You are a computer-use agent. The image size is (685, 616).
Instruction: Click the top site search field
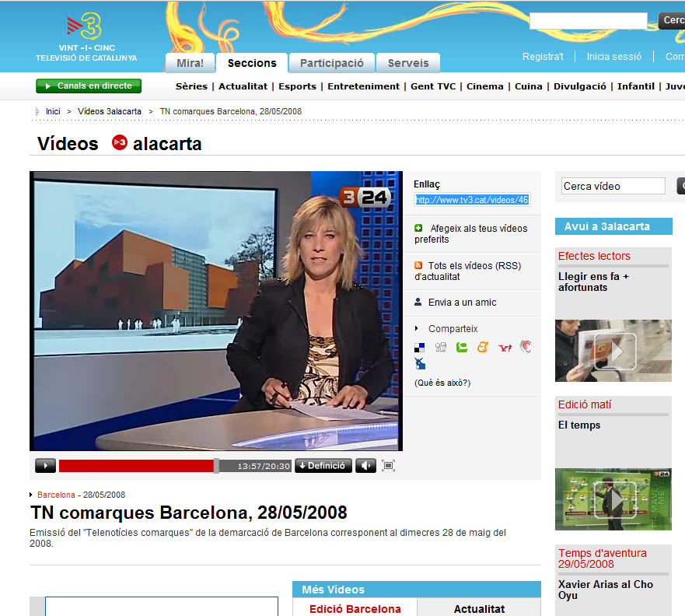588,20
